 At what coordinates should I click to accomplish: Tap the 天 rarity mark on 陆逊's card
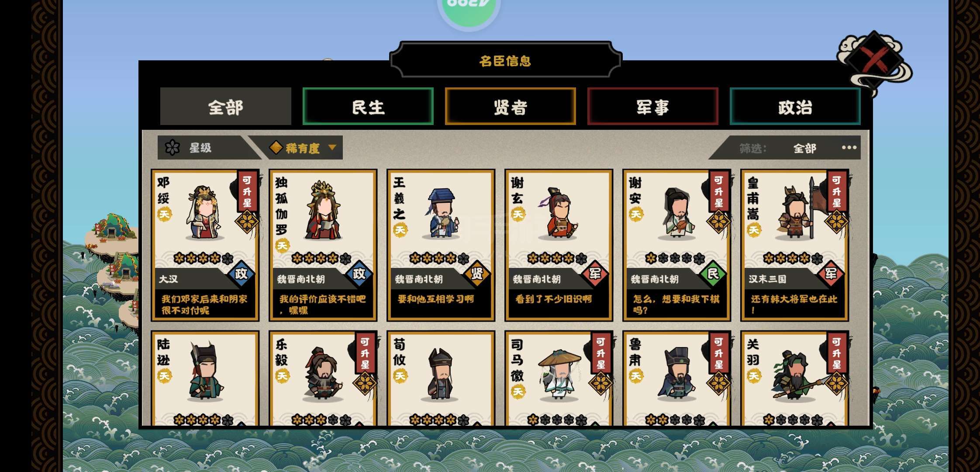click(164, 376)
